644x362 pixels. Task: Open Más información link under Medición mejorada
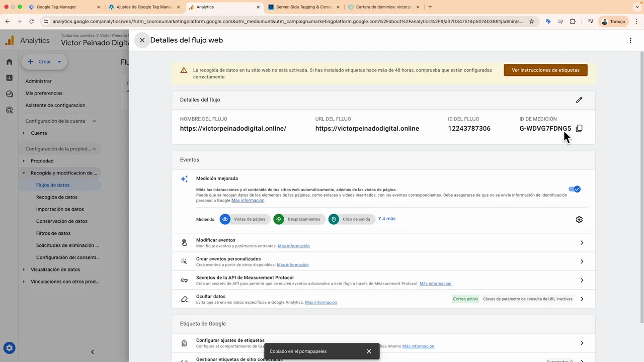coord(248,200)
